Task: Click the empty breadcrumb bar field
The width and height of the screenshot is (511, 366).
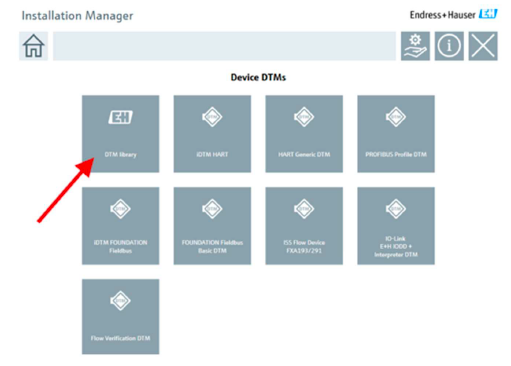Action: click(224, 46)
